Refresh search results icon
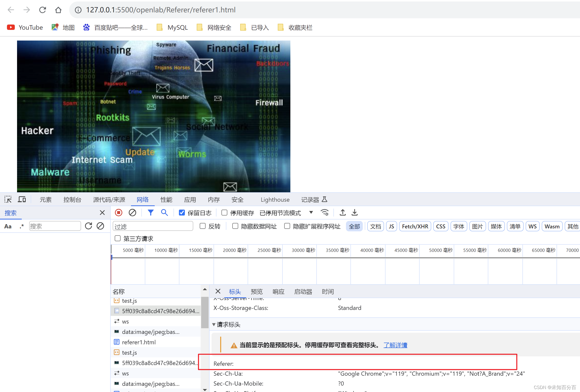The width and height of the screenshot is (580, 392). (89, 226)
